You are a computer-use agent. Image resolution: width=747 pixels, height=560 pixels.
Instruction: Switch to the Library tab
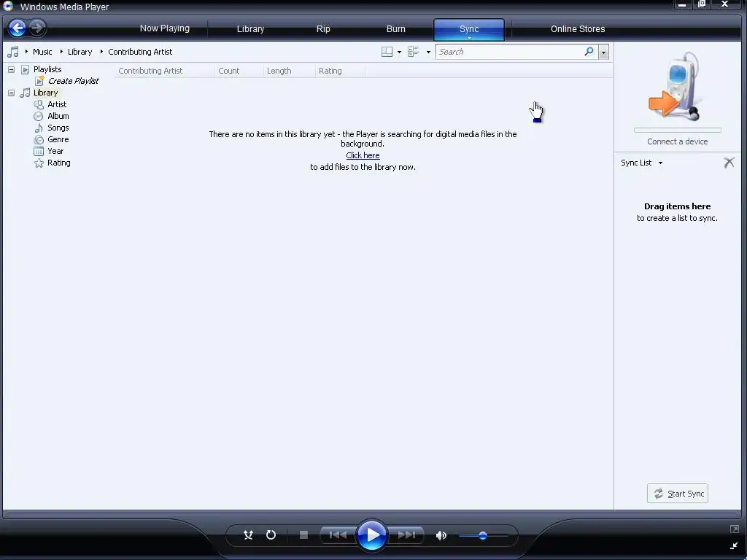[x=251, y=29]
